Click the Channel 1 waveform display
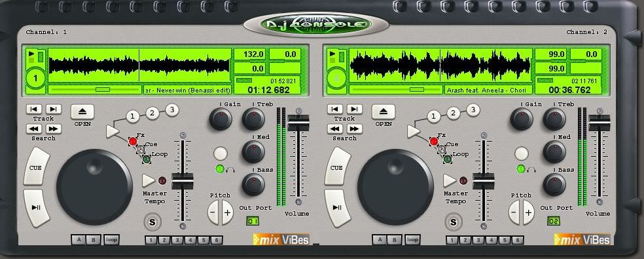Screen dimensions: 644x259 coord(139,66)
